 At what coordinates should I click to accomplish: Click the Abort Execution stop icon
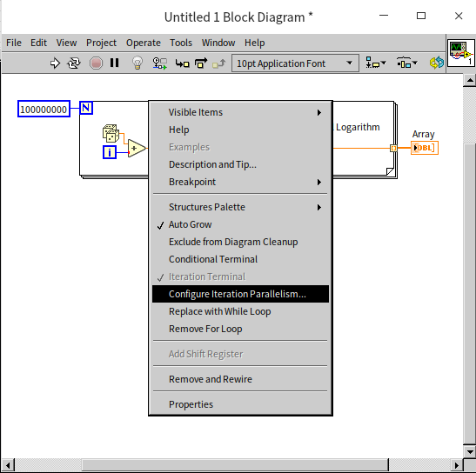(x=96, y=63)
